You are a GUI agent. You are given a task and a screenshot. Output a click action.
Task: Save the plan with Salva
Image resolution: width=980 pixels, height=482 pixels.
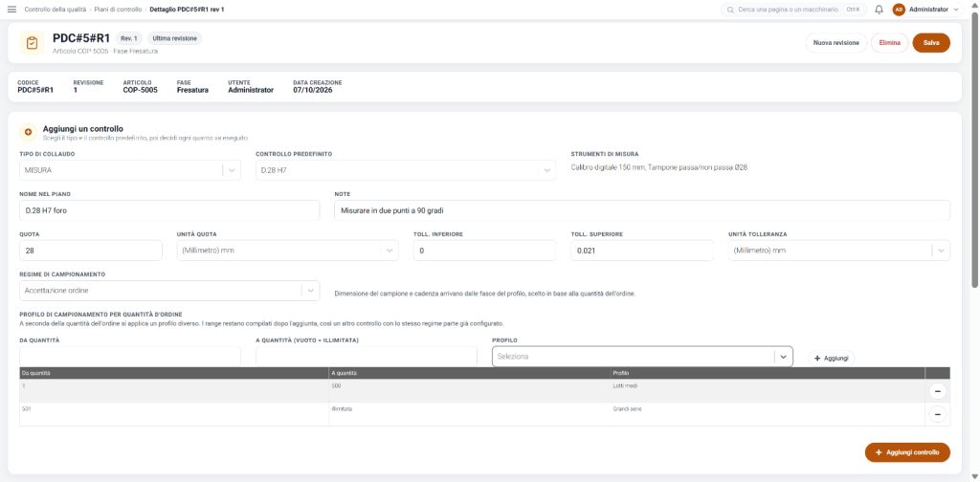pyautogui.click(x=931, y=43)
